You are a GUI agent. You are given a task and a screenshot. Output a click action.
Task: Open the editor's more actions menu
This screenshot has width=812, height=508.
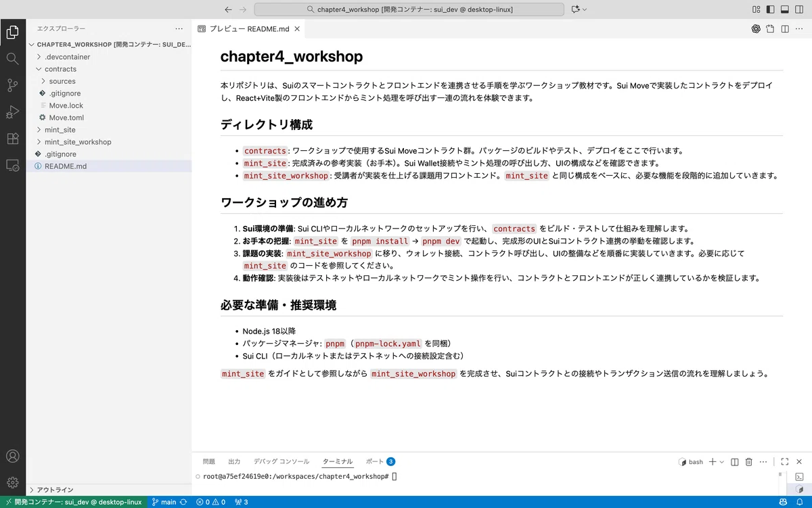800,29
